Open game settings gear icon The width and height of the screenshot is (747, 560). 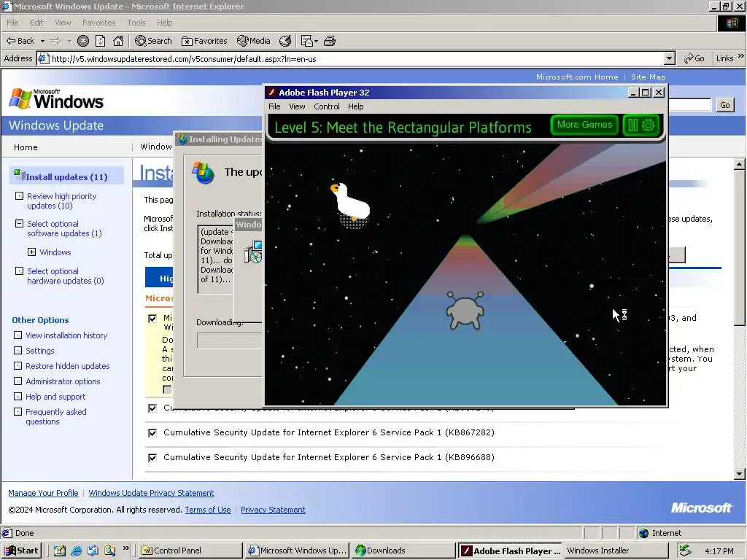(648, 125)
